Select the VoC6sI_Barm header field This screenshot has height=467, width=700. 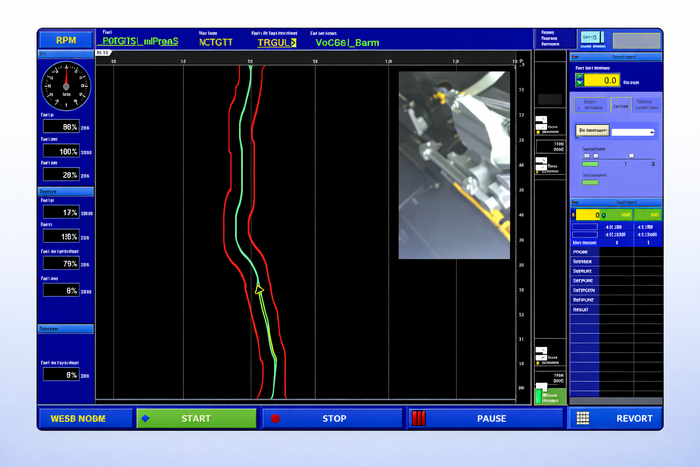coord(347,43)
